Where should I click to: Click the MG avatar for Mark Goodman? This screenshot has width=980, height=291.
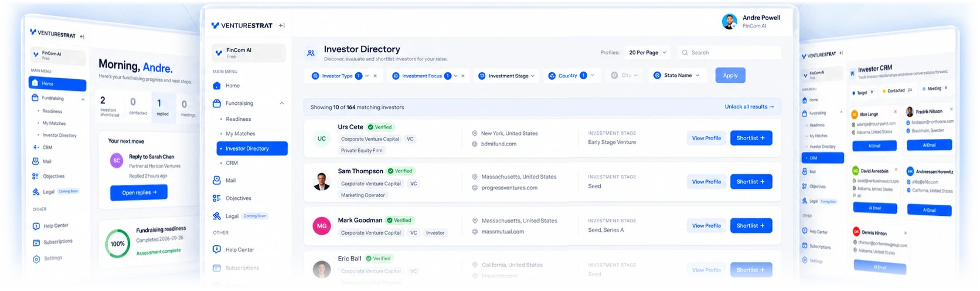[322, 226]
